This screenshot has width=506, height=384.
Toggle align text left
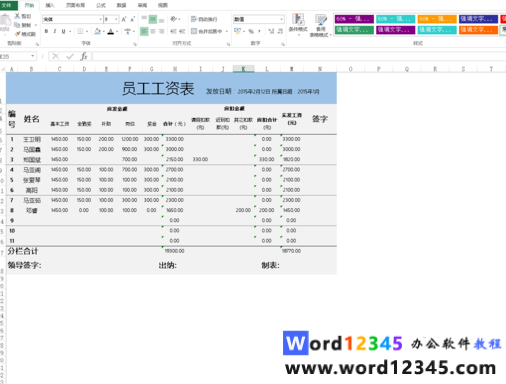tap(144, 31)
